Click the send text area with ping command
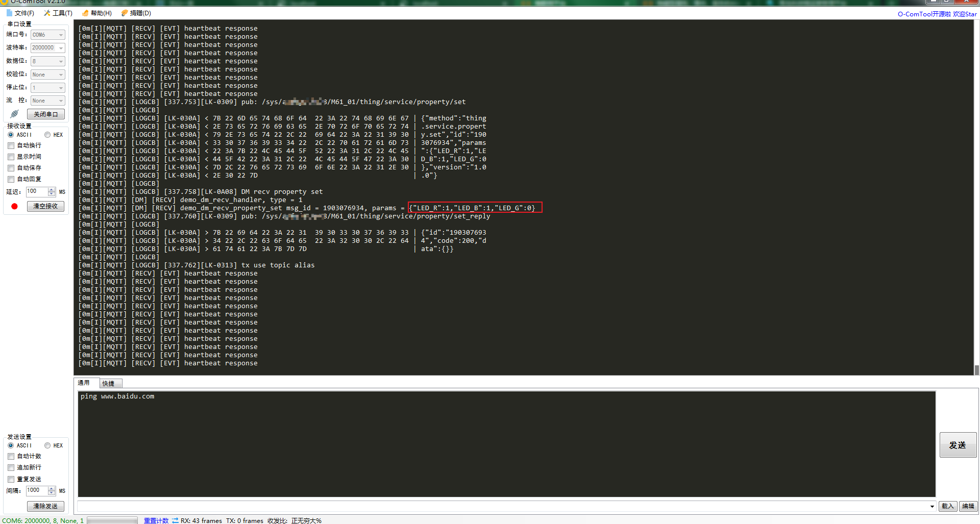 point(506,444)
